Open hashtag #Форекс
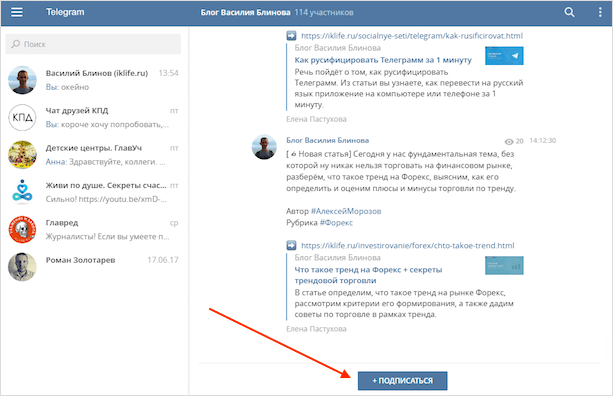This screenshot has height=396, width=613. (x=336, y=223)
